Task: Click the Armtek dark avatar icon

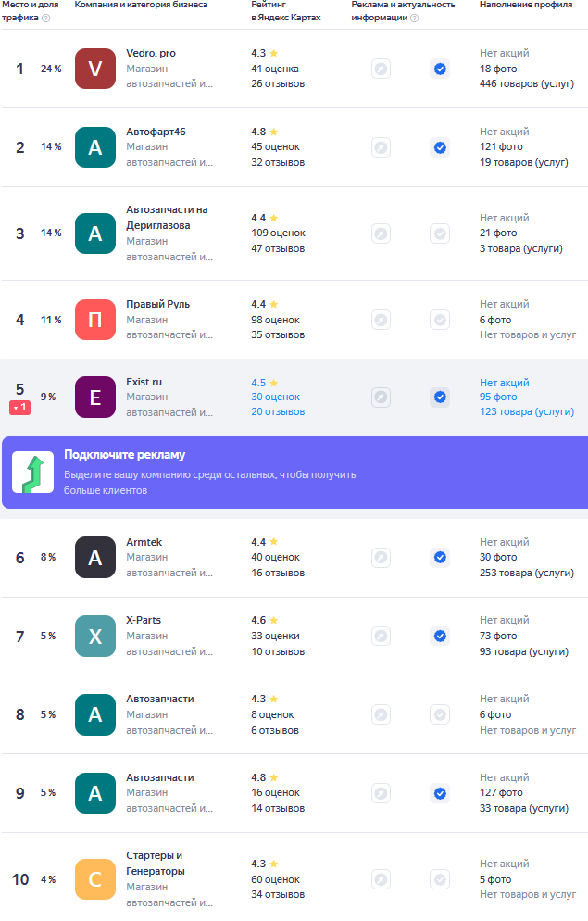Action: click(95, 557)
